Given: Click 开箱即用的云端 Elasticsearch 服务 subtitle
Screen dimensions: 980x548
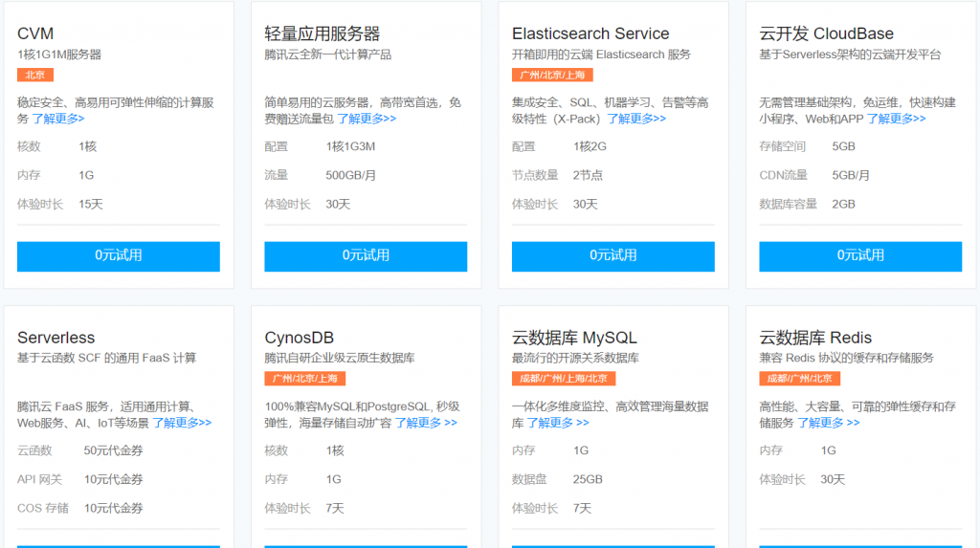Looking at the screenshot, I should tap(601, 55).
